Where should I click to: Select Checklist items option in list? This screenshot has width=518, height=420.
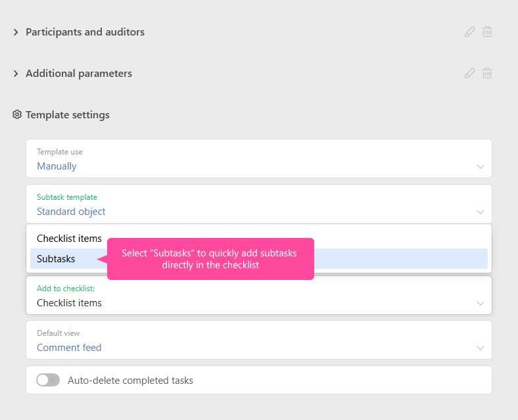coord(69,239)
